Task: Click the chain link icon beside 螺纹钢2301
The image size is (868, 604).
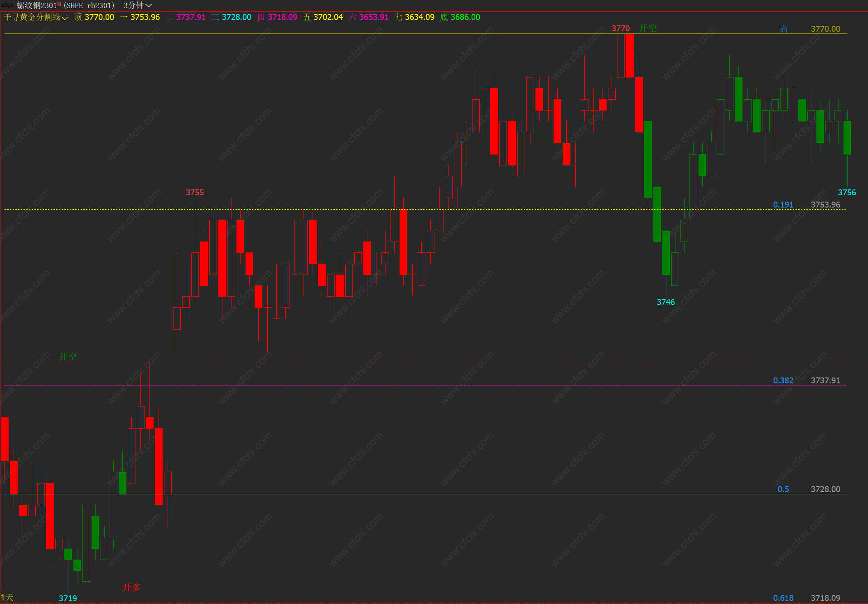Action: point(7,5)
